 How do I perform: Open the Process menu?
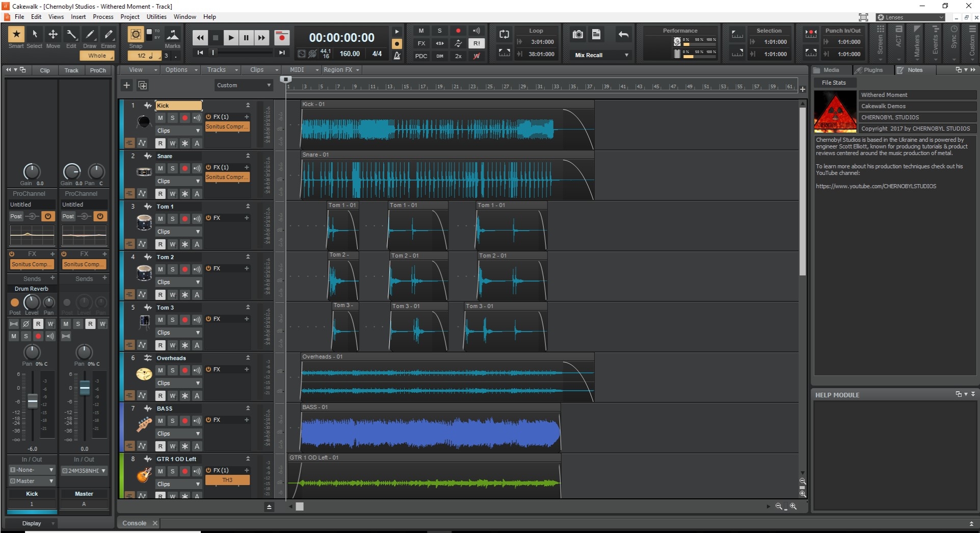103,17
